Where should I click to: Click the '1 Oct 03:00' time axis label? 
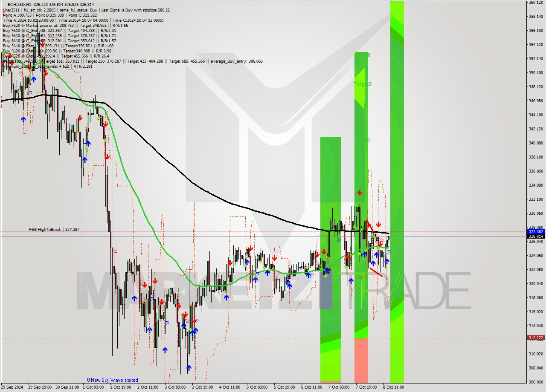coord(93,387)
